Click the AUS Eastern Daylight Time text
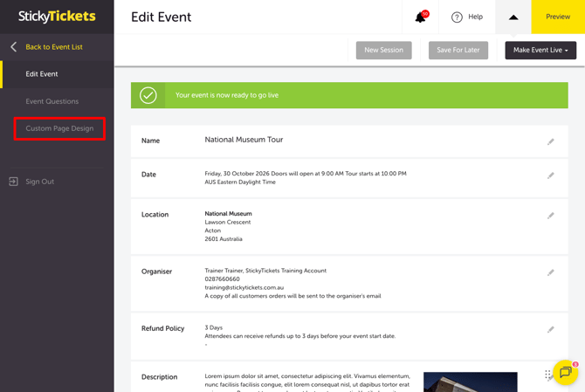This screenshot has height=392, width=585. 240,182
